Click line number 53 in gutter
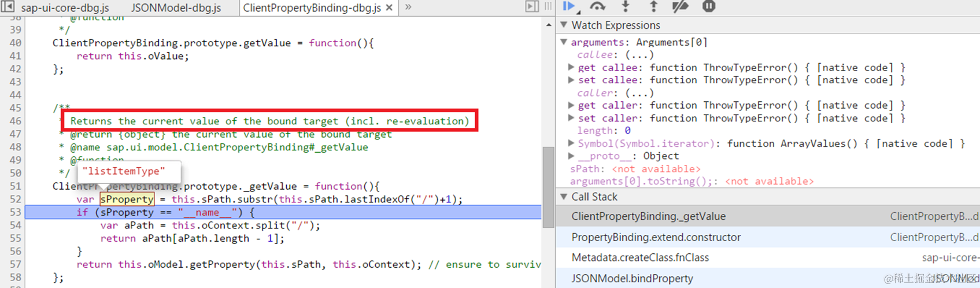This screenshot has height=288, width=980. [x=16, y=212]
